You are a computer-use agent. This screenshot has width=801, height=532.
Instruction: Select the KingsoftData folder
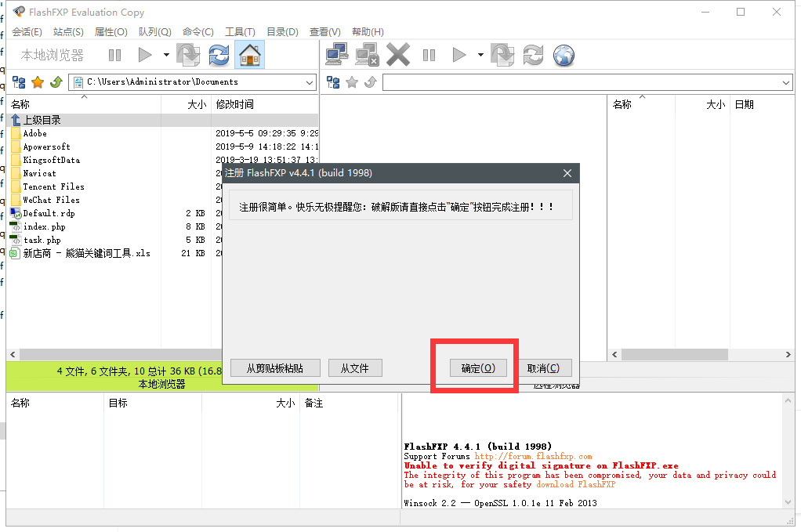51,160
